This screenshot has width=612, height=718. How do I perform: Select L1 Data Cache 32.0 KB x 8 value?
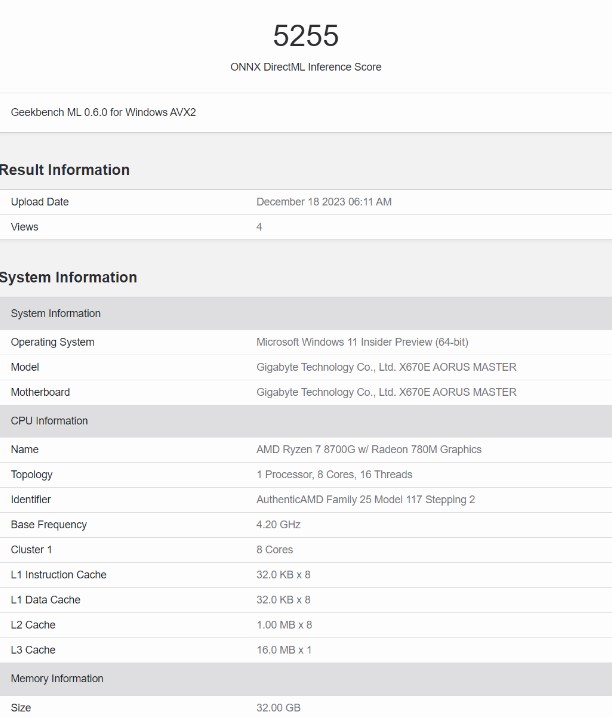(x=283, y=600)
